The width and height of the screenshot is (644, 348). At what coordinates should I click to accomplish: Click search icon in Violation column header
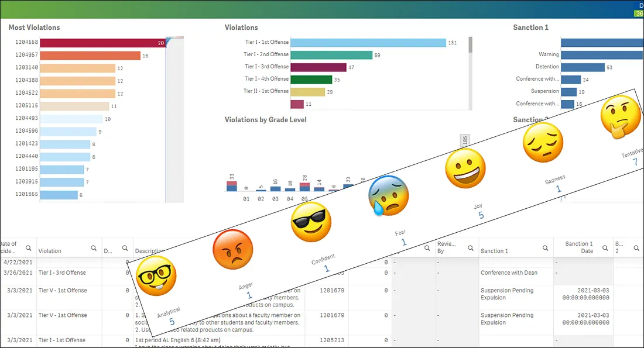click(x=94, y=248)
